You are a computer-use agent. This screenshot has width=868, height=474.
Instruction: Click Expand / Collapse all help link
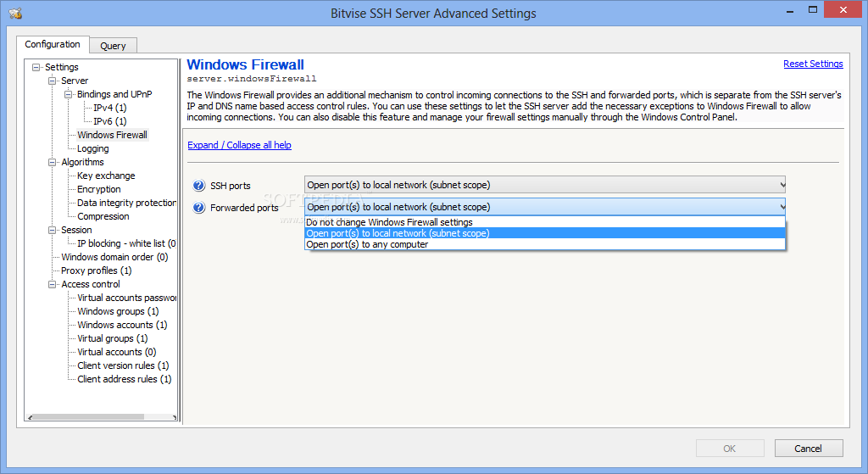[239, 145]
